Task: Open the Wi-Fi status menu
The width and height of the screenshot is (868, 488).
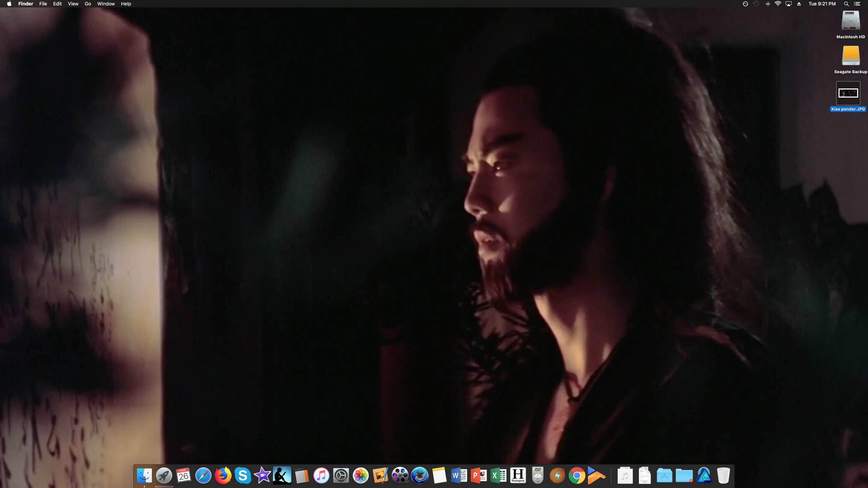Action: click(778, 4)
